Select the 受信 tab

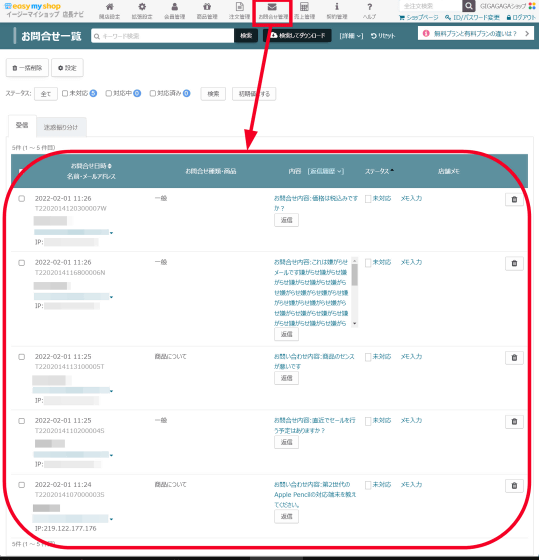tap(22, 125)
